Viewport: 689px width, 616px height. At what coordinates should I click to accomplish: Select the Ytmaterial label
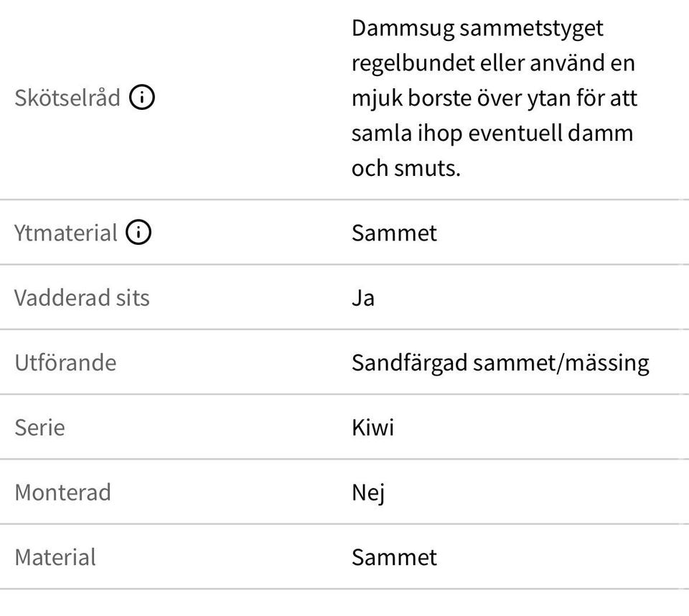coord(65,233)
